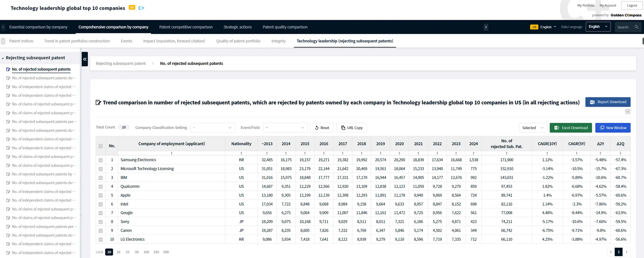Toggle the select-all header checkbox
The image size is (644, 258).
coord(101,146)
